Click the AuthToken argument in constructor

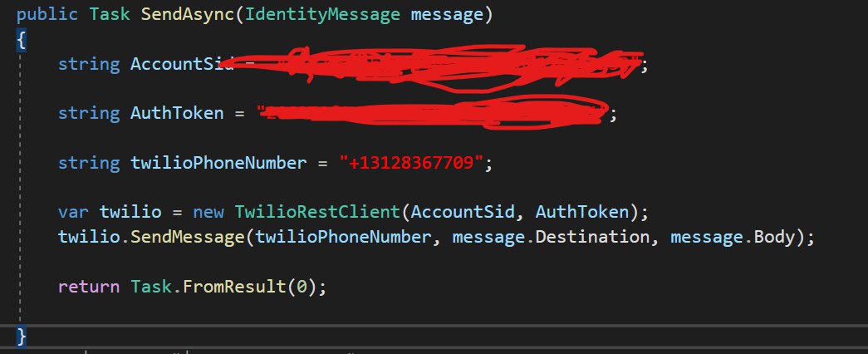[x=582, y=212]
